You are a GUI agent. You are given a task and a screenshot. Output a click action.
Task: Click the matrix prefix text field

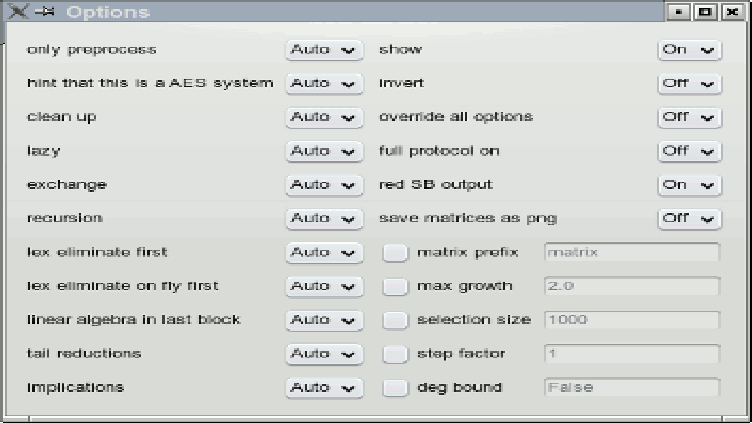tap(632, 252)
